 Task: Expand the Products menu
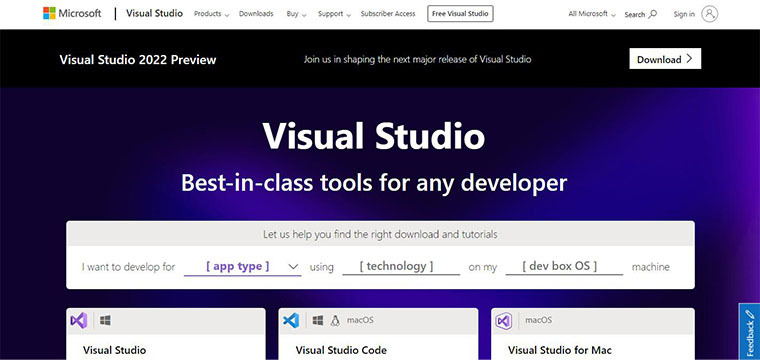pyautogui.click(x=211, y=14)
